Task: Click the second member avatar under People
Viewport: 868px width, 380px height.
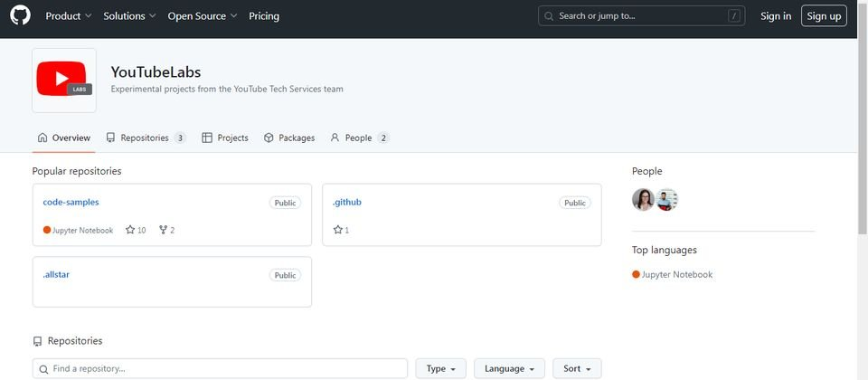Action: [x=666, y=199]
